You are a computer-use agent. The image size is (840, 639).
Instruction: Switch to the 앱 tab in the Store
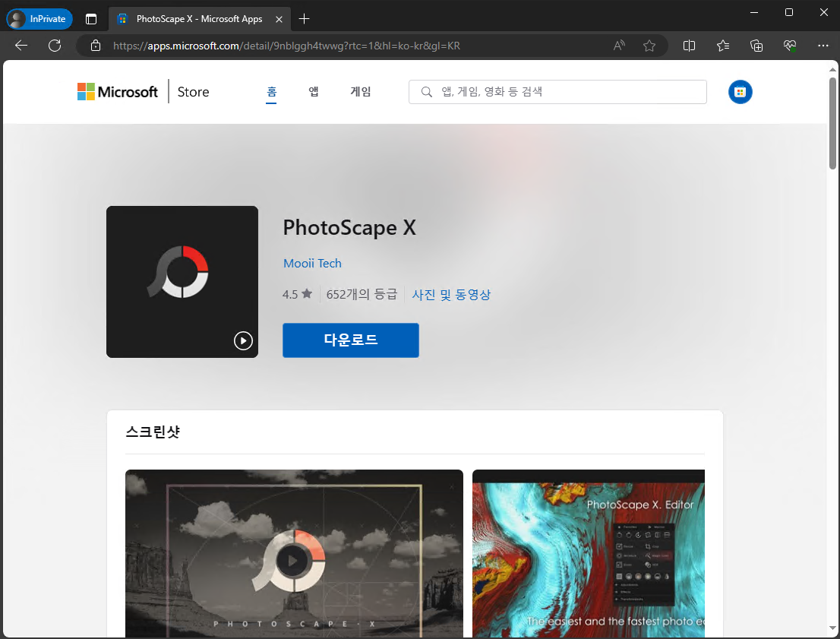tap(313, 91)
